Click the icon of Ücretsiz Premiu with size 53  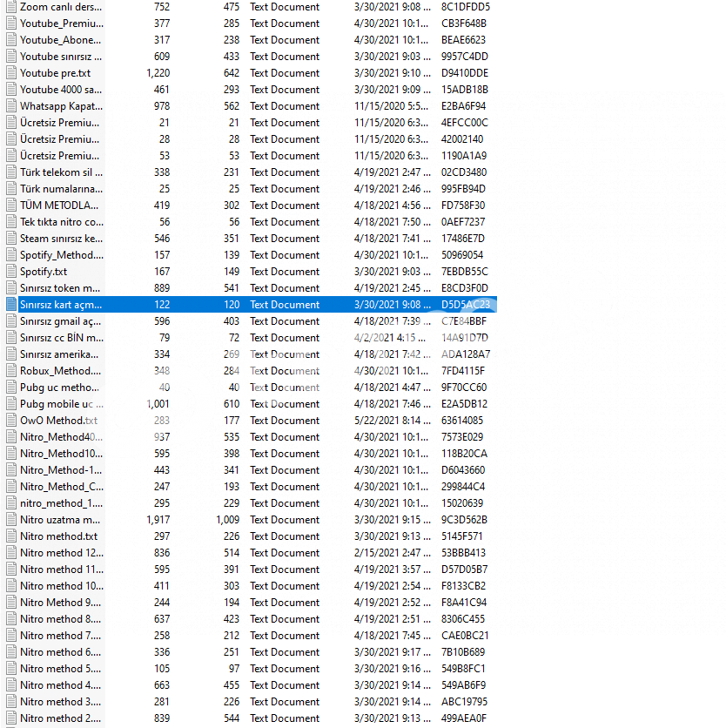tap(11, 156)
